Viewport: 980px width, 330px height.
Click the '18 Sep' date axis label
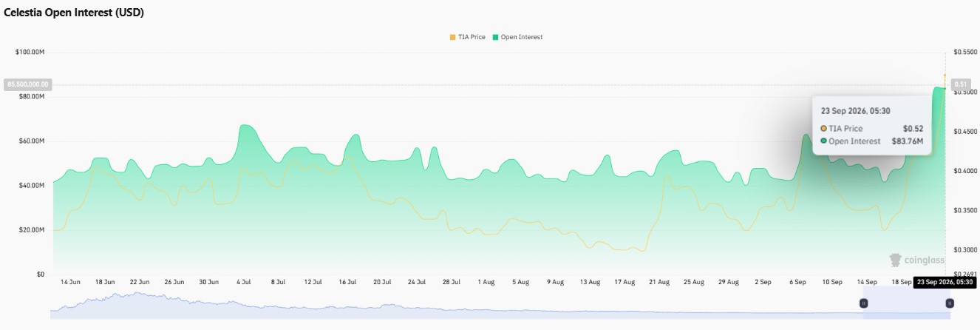tap(902, 282)
